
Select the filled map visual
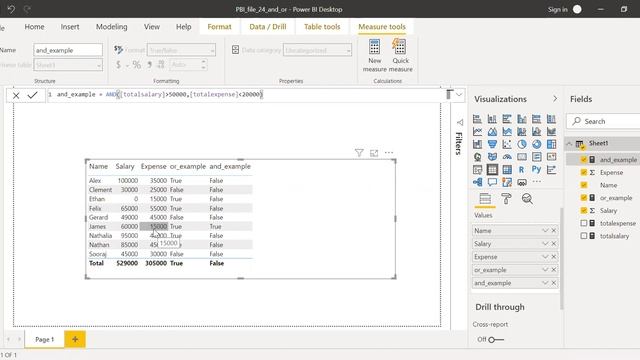tap(492, 157)
